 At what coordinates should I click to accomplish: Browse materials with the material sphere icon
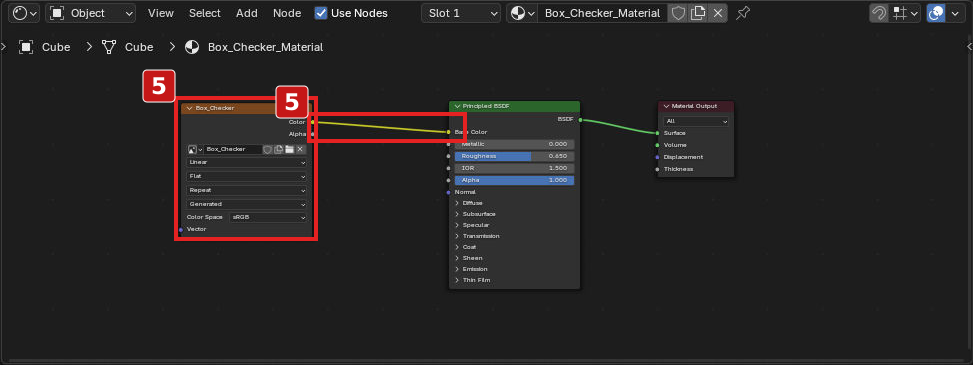(x=522, y=13)
